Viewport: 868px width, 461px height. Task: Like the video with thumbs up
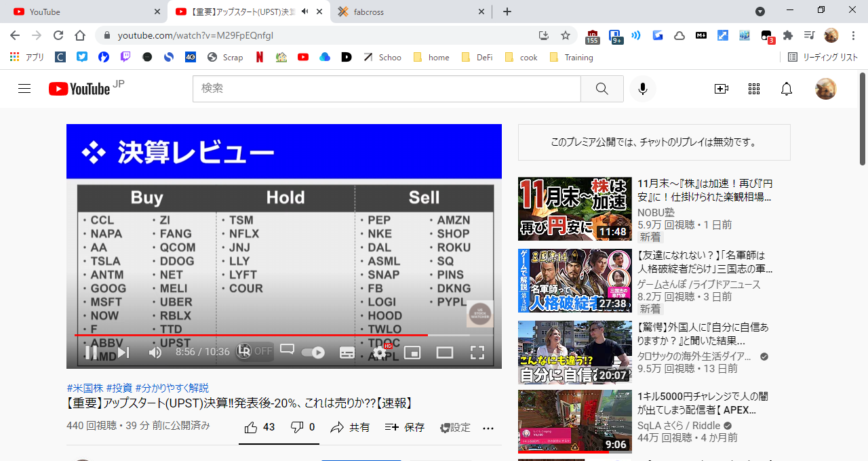coord(260,427)
